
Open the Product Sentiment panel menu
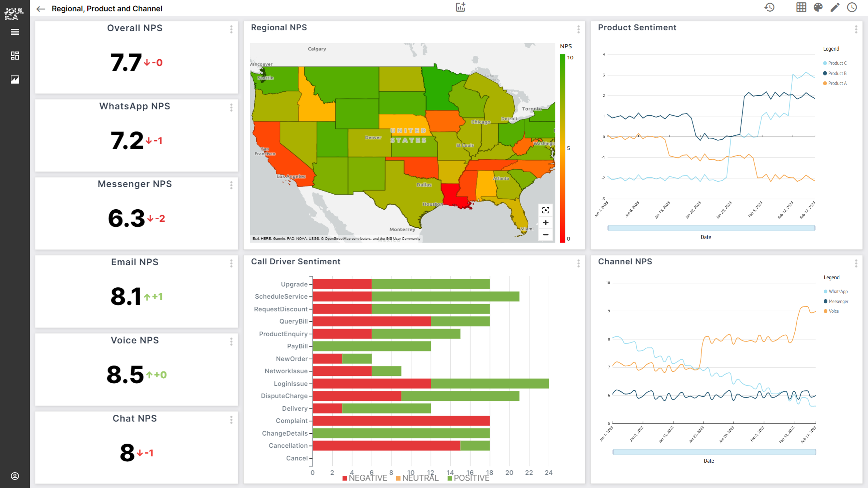click(856, 30)
